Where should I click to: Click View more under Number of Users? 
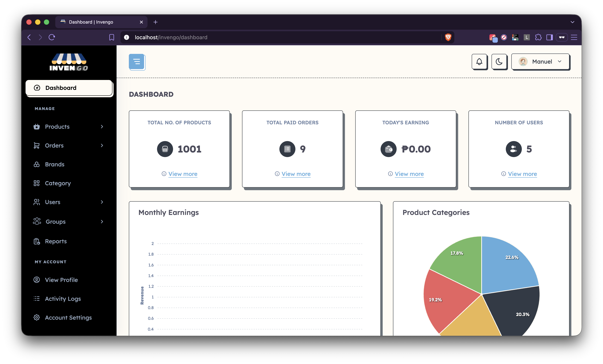[x=522, y=174]
